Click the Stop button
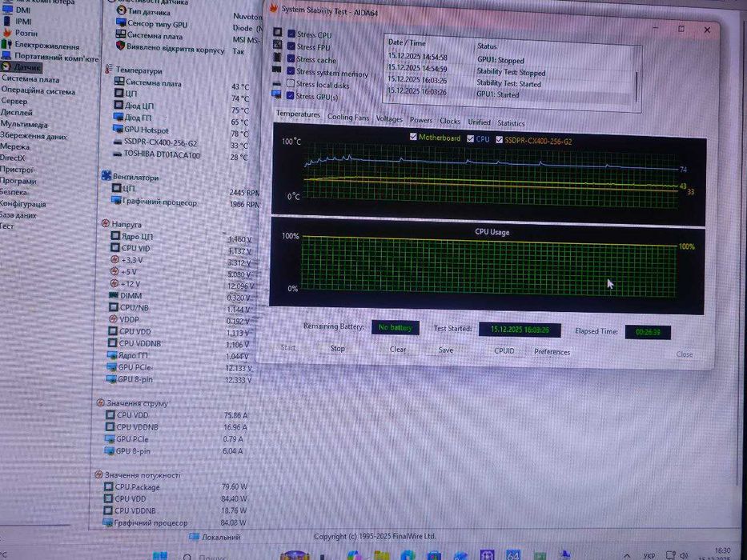The image size is (747, 560). [x=338, y=348]
